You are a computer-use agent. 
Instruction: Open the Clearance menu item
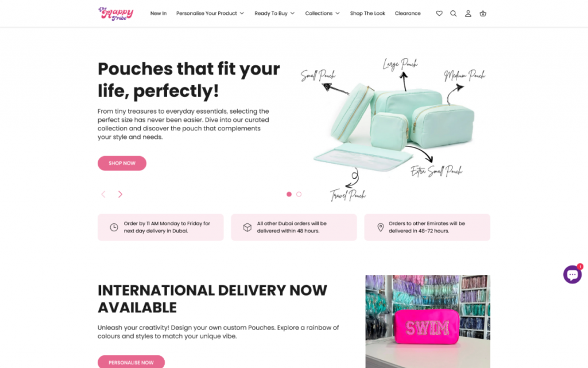pyautogui.click(x=408, y=13)
